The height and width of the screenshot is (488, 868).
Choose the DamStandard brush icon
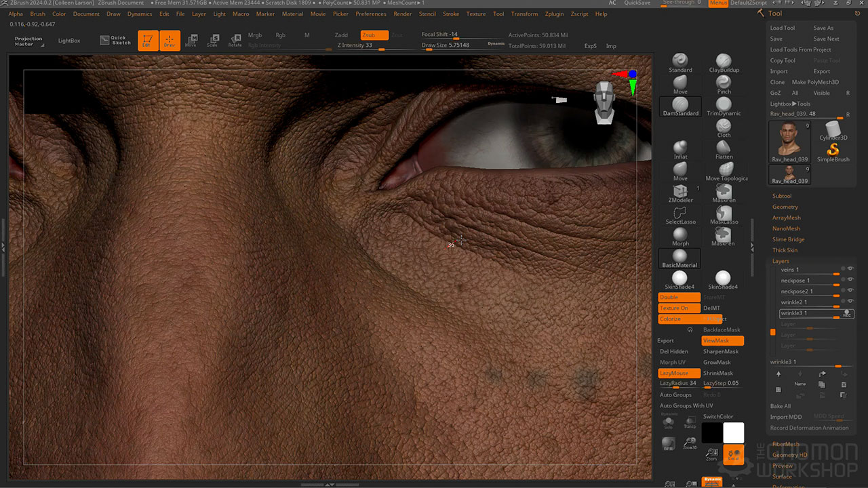pos(680,106)
